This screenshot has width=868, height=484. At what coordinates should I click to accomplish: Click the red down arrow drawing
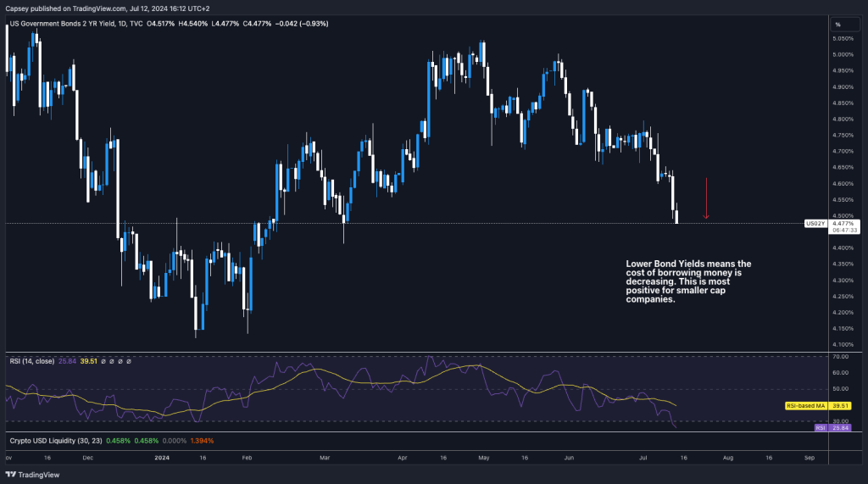click(706, 198)
